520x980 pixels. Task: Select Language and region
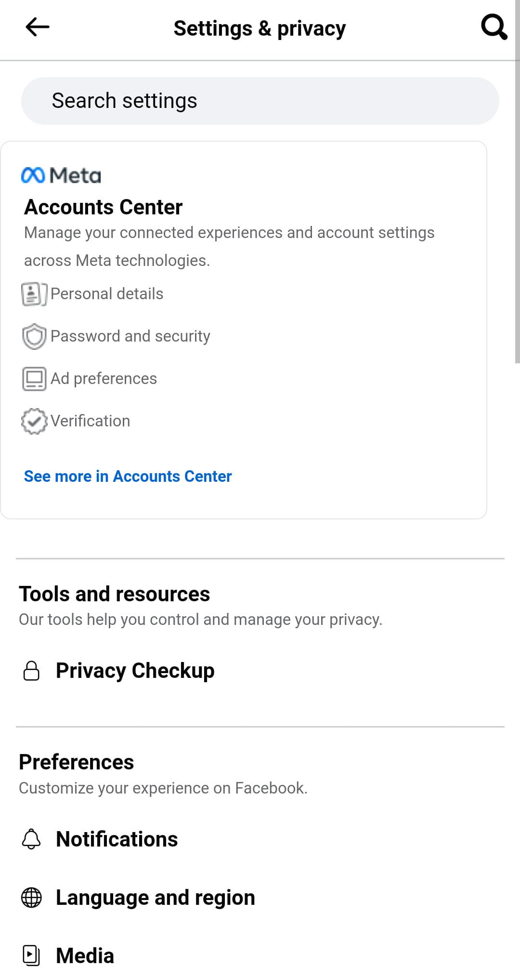click(x=155, y=898)
